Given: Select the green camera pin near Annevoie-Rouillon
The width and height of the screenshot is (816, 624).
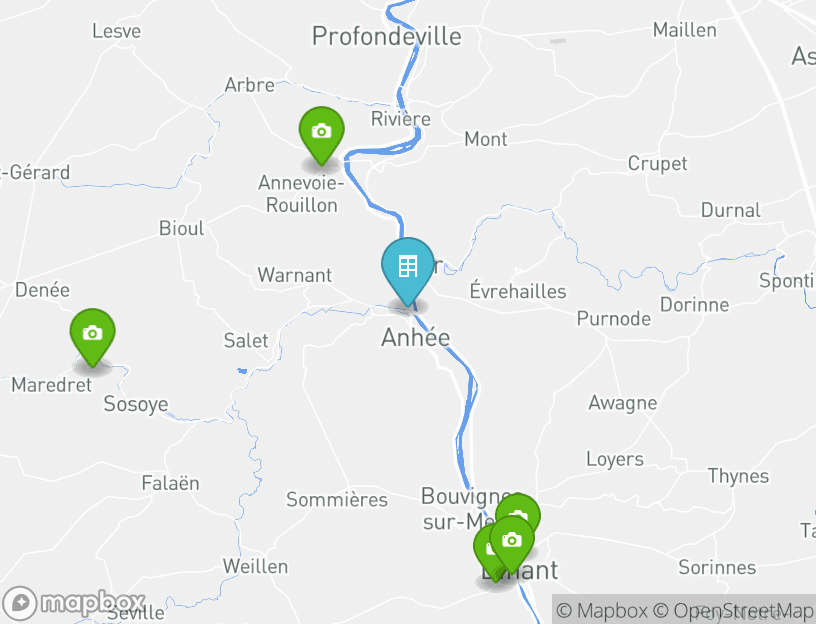Looking at the screenshot, I should click(322, 135).
